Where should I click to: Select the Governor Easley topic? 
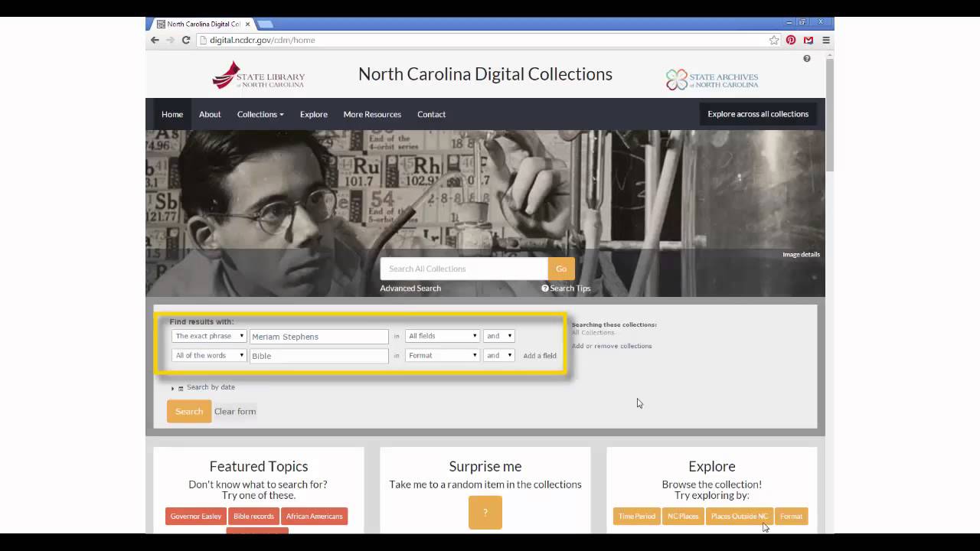196,517
